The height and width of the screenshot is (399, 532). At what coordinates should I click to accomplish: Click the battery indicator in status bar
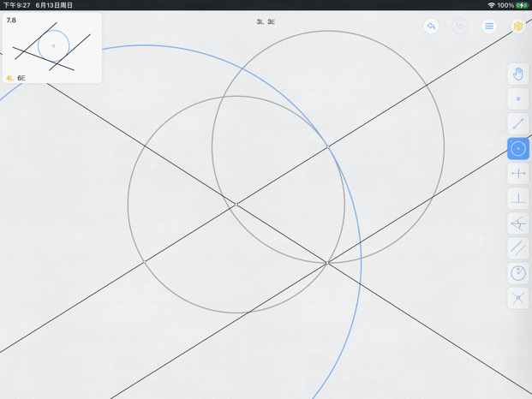(522, 5)
